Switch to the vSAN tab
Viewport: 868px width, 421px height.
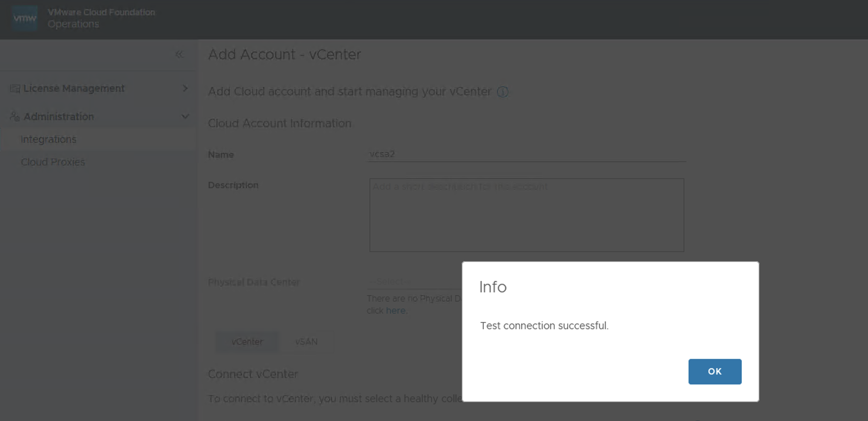point(306,342)
